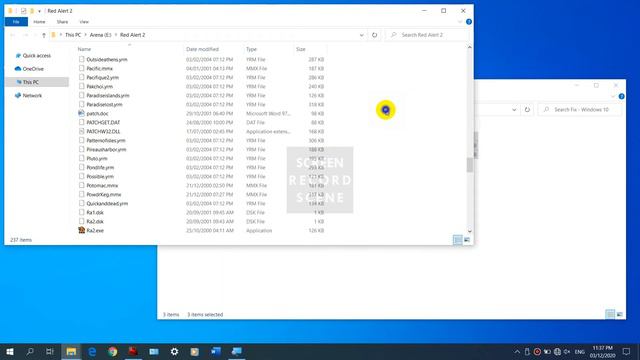This screenshot has width=640, height=360.
Task: Sort by Date modified column
Action: [202, 49]
